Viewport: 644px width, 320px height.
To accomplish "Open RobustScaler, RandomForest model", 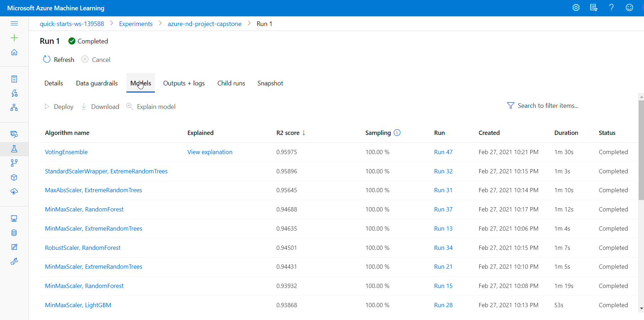I will click(83, 248).
